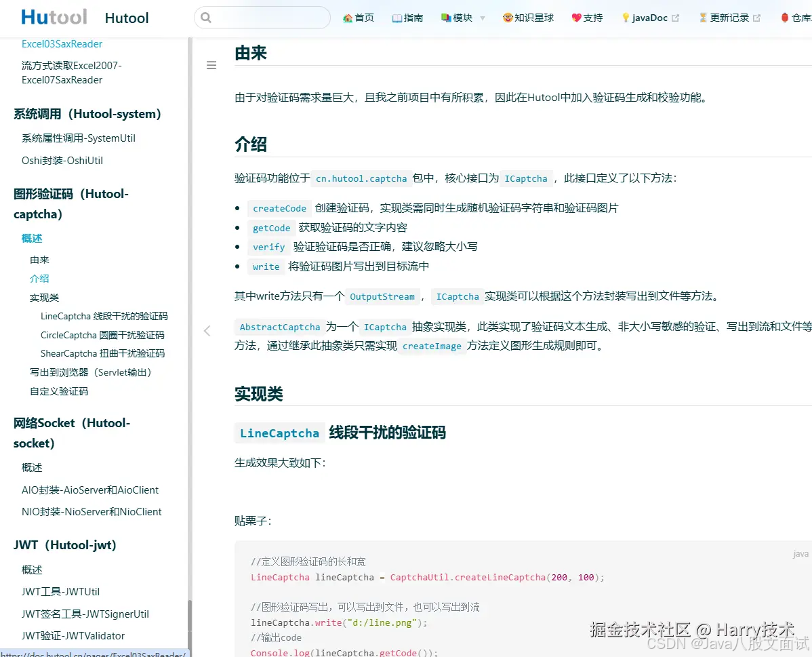Image resolution: width=812 pixels, height=657 pixels.
Task: Click the hourglass icon for 更新记录
Action: 703,17
